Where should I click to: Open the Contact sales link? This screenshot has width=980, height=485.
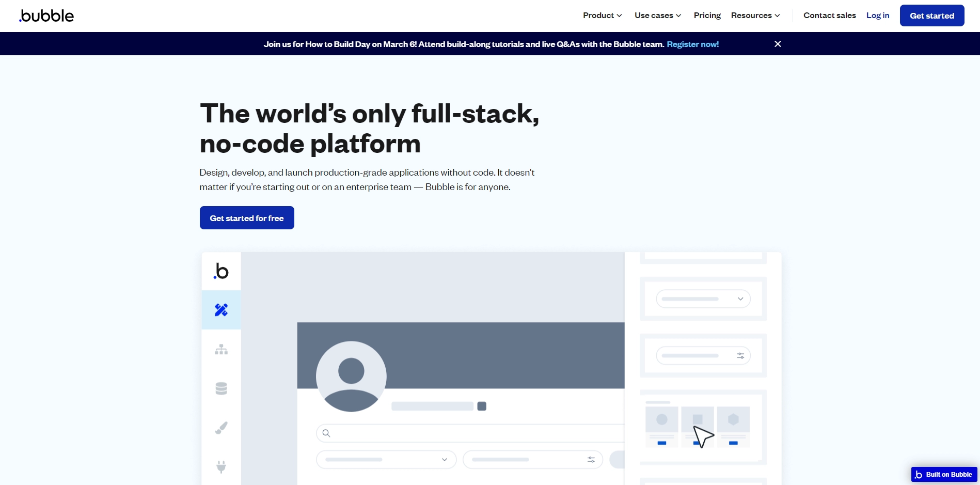(829, 15)
